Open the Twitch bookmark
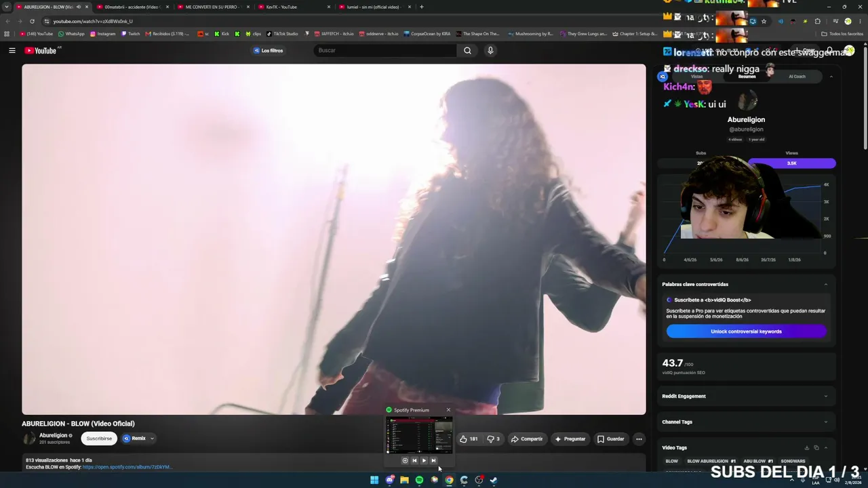Screen dimensions: 868x488 coord(131,34)
